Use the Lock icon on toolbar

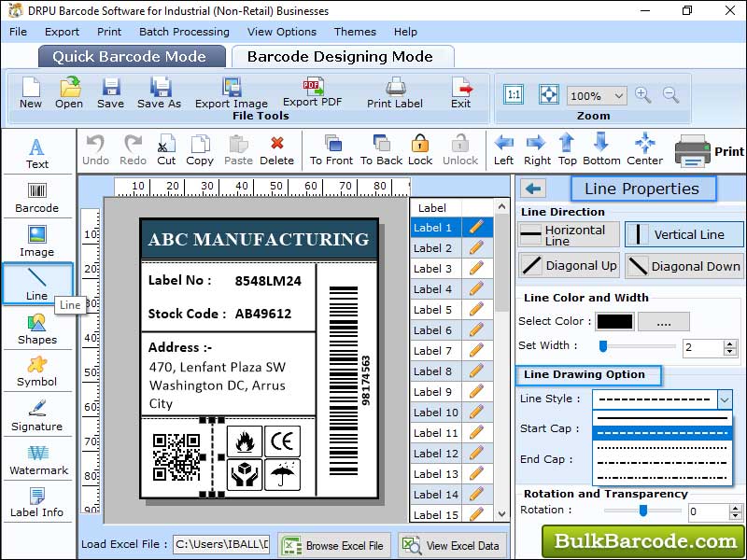point(419,147)
